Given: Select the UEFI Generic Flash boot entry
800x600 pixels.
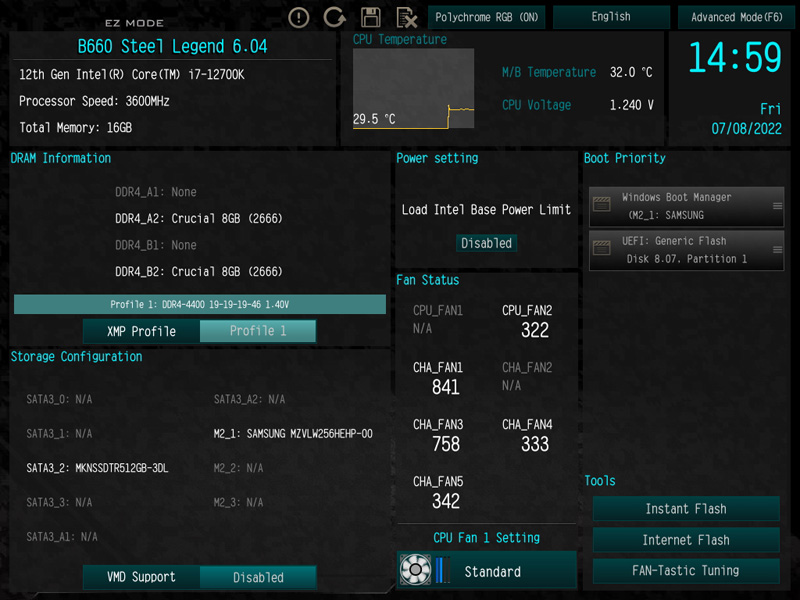Looking at the screenshot, I should [686, 250].
